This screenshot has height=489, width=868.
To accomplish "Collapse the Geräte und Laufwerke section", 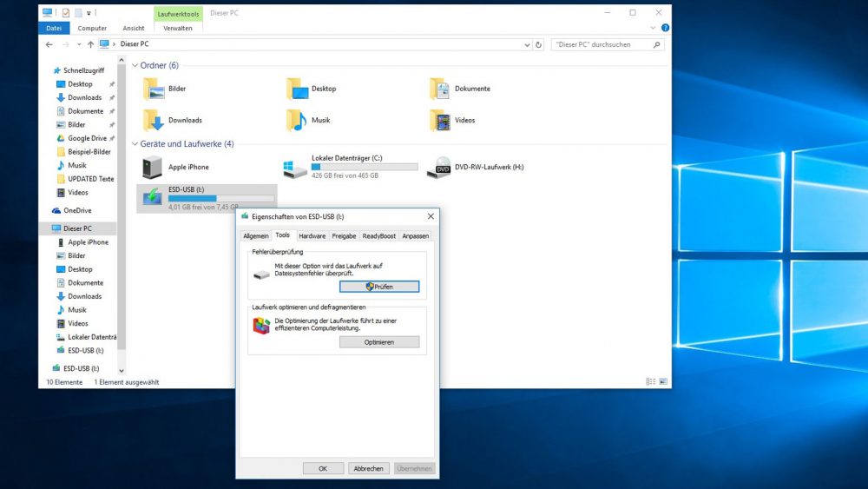I will click(135, 144).
